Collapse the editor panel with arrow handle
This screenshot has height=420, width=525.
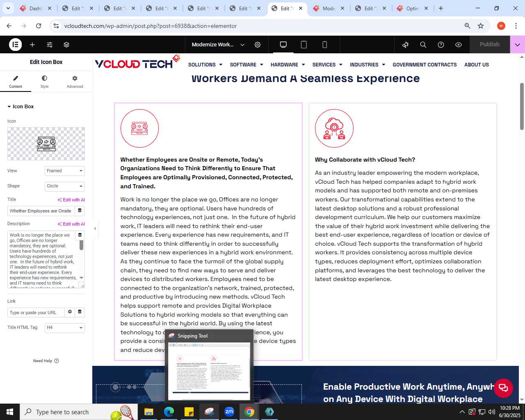click(x=95, y=228)
